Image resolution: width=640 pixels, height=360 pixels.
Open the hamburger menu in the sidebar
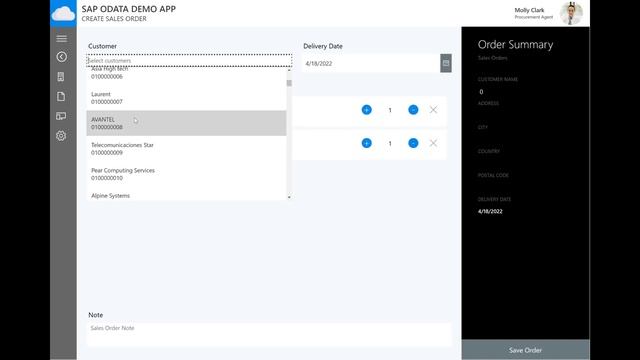point(62,38)
